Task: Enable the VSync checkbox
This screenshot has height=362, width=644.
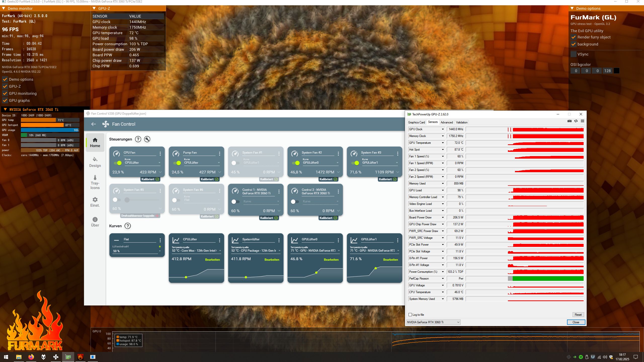Action: click(x=573, y=54)
